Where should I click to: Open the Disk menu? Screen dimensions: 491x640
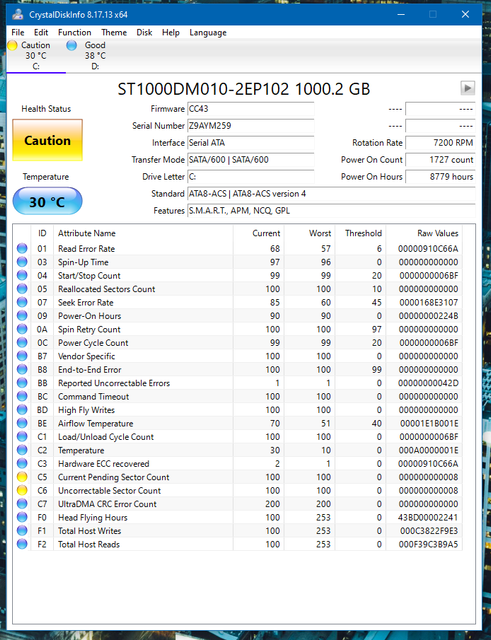(144, 33)
